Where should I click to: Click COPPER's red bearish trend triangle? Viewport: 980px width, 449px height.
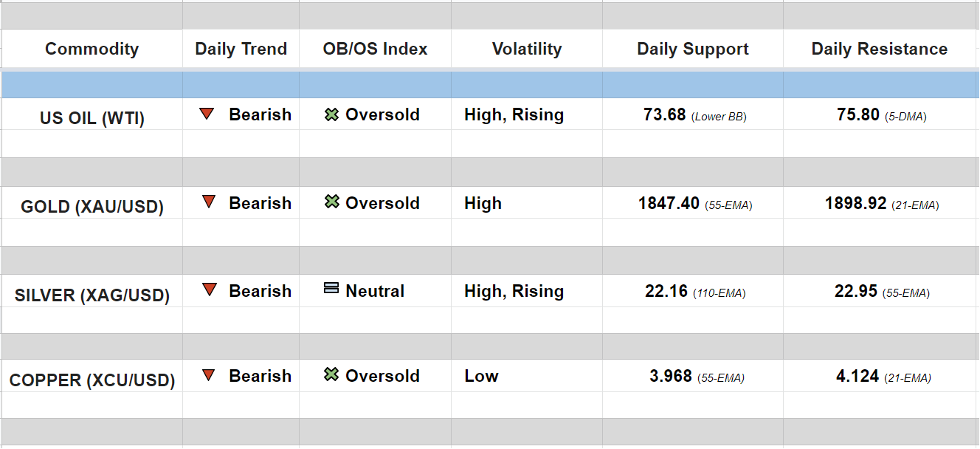209,375
